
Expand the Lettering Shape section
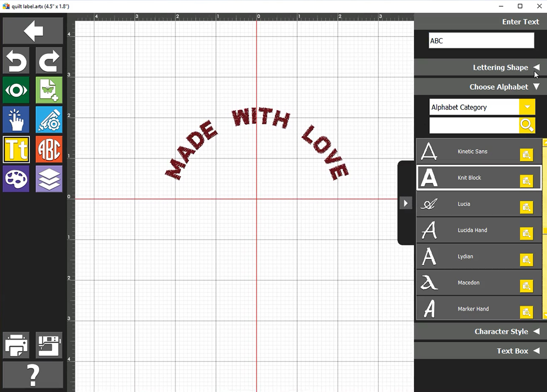(x=536, y=67)
